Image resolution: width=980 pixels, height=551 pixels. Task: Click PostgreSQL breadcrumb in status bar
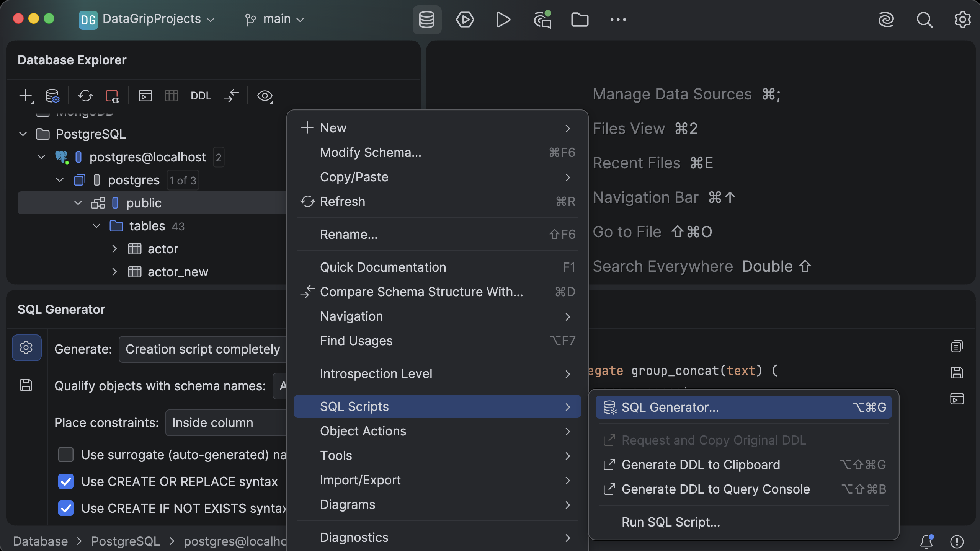(x=126, y=541)
